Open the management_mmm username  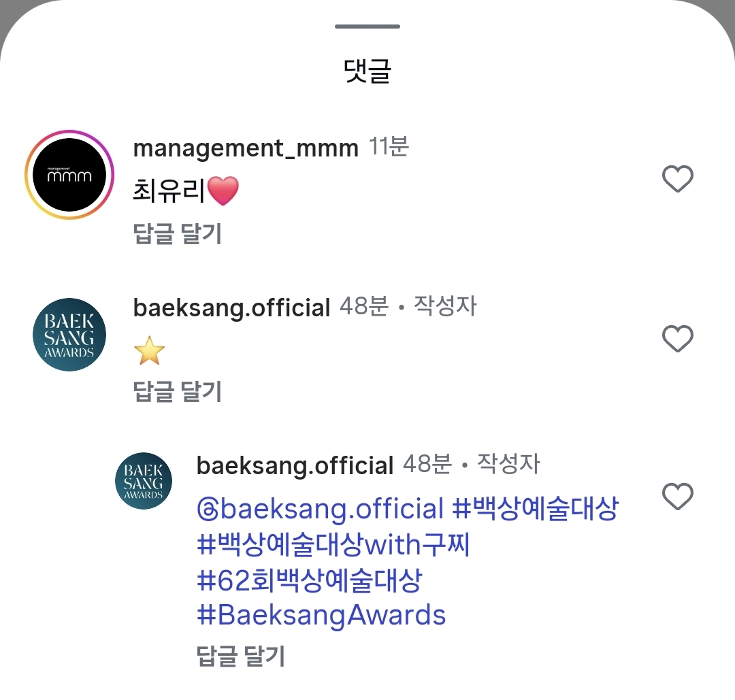click(x=246, y=148)
